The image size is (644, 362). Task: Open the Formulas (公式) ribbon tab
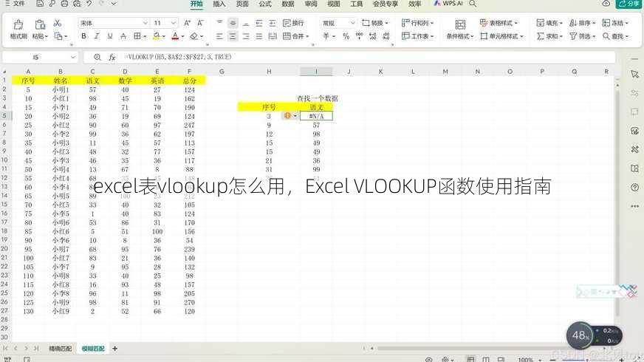[265, 4]
